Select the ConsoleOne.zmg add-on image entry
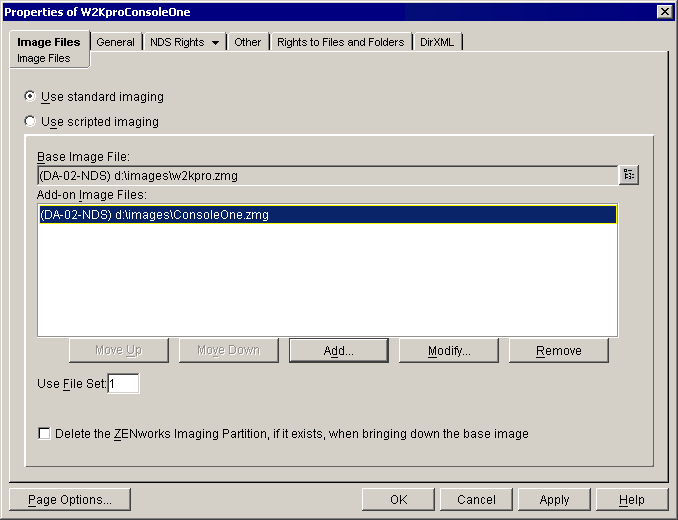678x520 pixels. click(328, 214)
